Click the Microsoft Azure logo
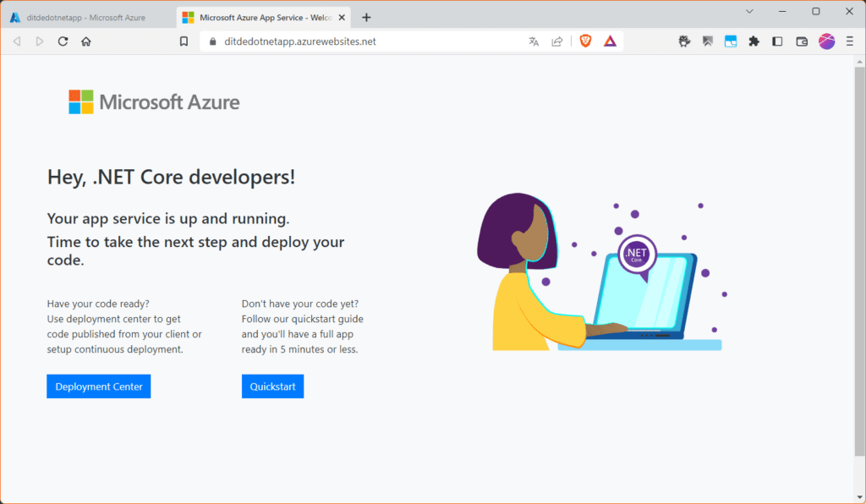 click(x=154, y=102)
